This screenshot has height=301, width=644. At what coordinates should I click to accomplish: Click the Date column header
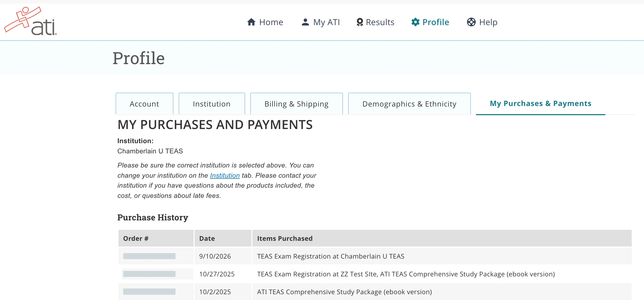[223, 238]
